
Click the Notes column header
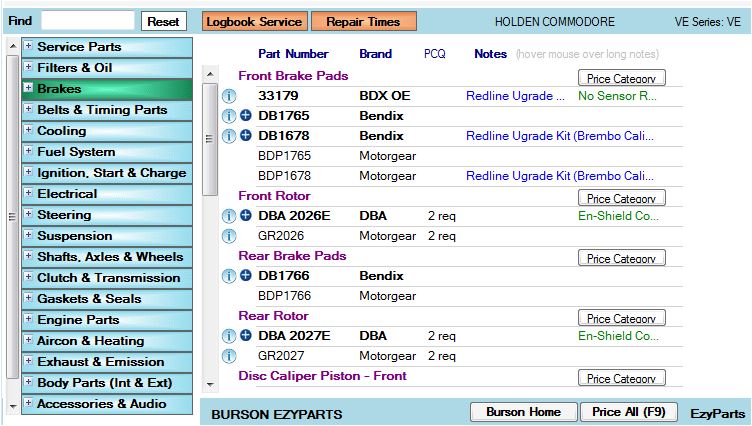(x=491, y=54)
